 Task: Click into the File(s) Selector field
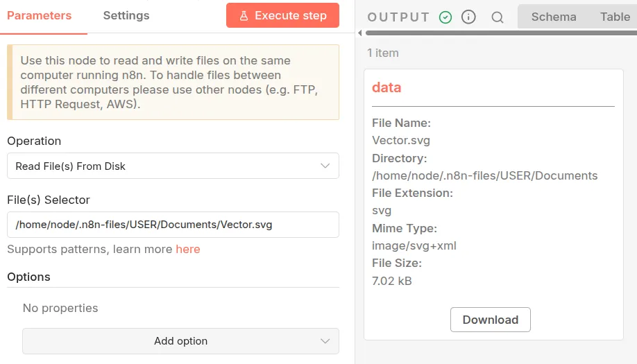click(173, 225)
